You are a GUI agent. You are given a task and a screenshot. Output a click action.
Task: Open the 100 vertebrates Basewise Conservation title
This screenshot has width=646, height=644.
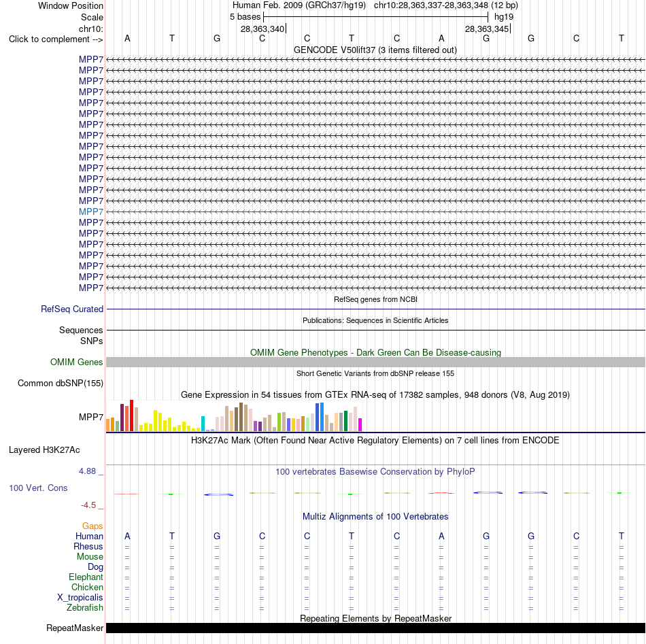[x=375, y=472]
